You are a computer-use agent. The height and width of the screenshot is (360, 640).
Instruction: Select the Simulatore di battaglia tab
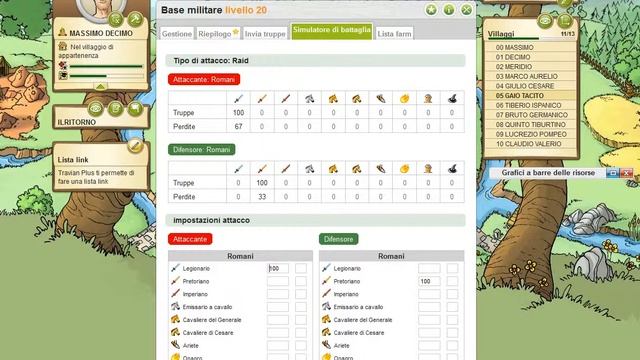click(331, 31)
